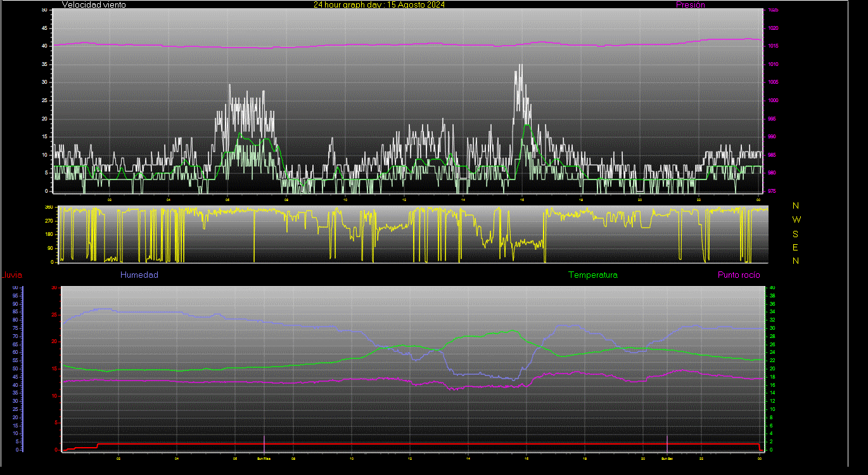Click the 'W' compass direction label

coord(796,219)
